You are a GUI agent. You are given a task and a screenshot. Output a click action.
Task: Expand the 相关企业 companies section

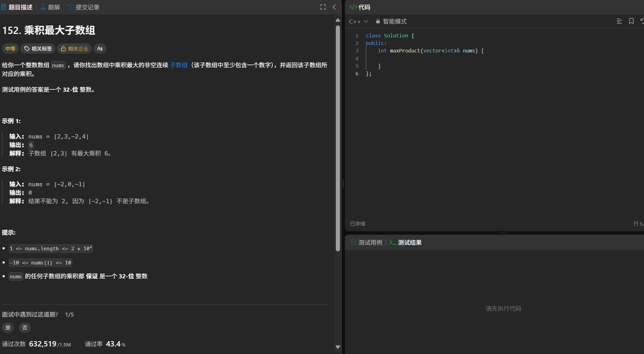75,49
